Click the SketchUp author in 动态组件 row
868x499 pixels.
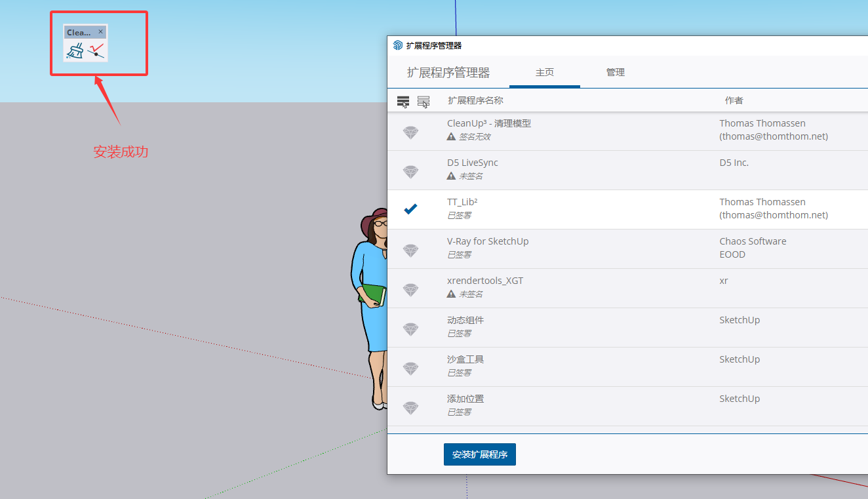pos(740,320)
